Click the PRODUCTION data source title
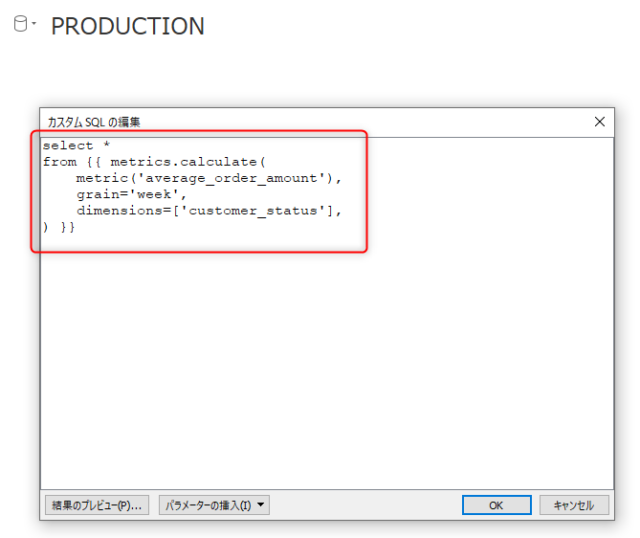 click(127, 26)
